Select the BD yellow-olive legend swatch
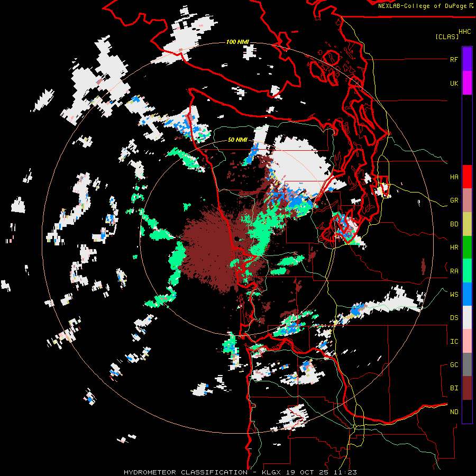Viewport: 476px width, 476px height. tap(467, 224)
